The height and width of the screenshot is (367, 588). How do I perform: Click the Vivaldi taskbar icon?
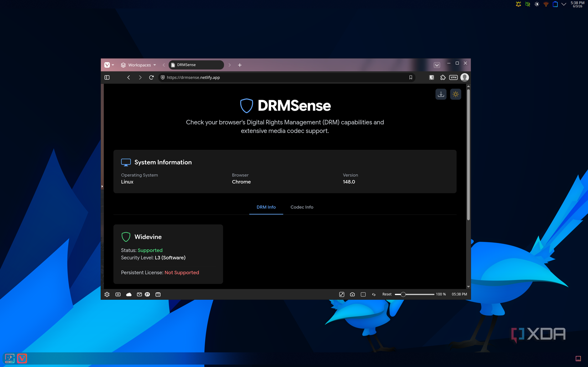coord(22,358)
